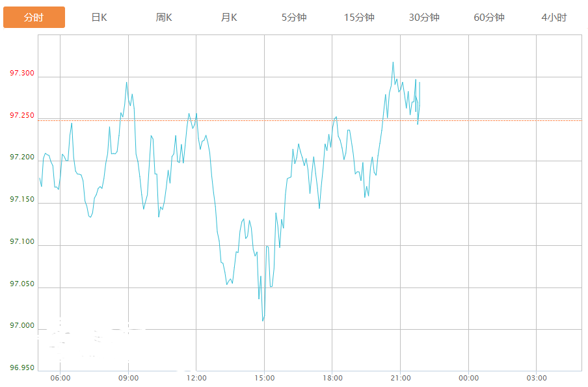Viewport: 588px width, 387px height.
Task: Switch to the 5分钟 interval tab
Action: [x=294, y=18]
